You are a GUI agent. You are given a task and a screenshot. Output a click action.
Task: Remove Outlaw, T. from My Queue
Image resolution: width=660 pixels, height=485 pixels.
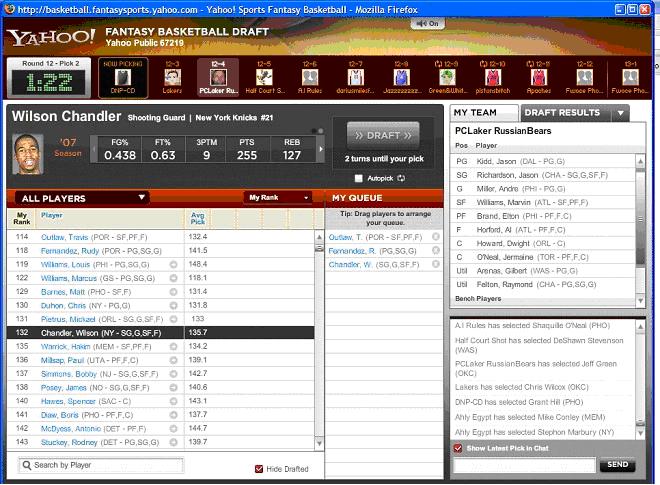tap(436, 237)
